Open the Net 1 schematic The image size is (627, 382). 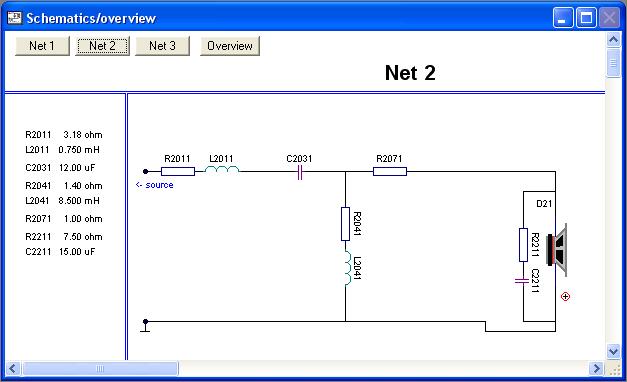(42, 46)
